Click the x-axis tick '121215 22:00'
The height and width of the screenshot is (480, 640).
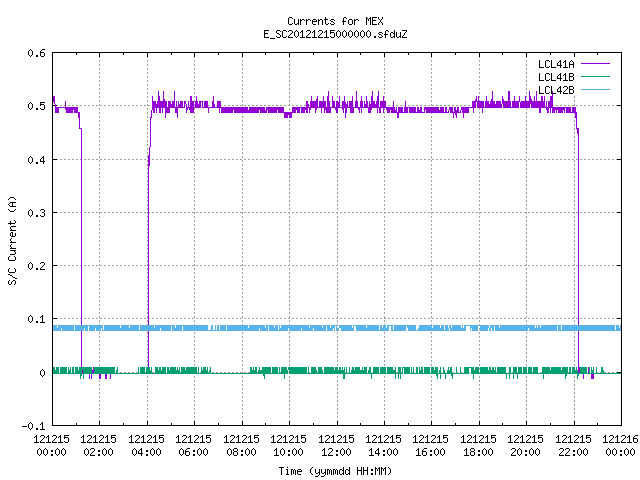573,446
